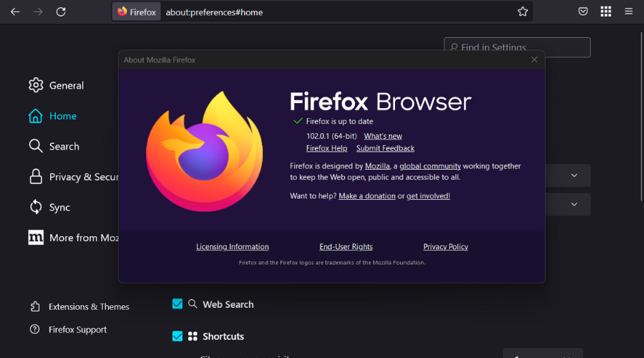
Task: Open the Pocket save icon
Action: coord(582,11)
